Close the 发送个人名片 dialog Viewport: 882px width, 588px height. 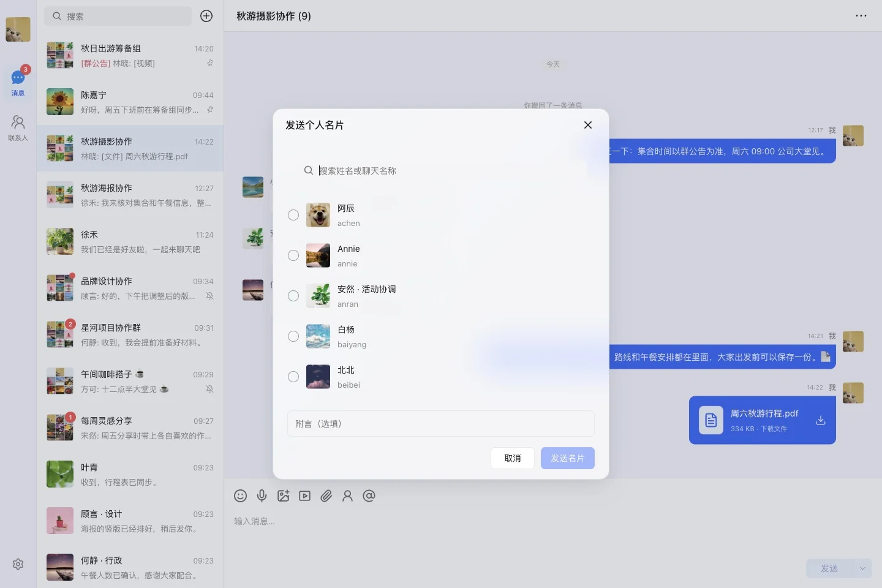click(588, 125)
